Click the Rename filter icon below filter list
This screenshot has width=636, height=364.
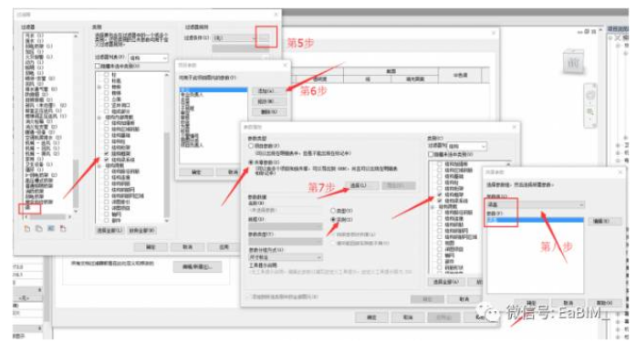pyautogui.click(x=51, y=229)
